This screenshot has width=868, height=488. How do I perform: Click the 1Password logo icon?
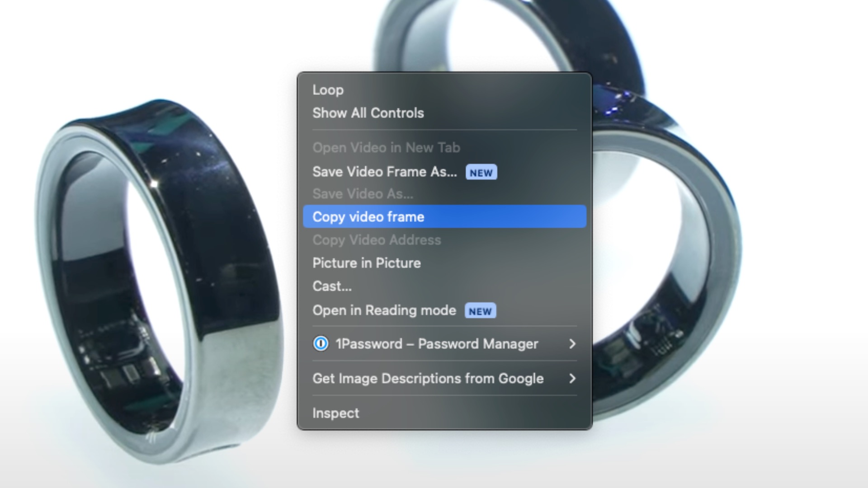321,344
